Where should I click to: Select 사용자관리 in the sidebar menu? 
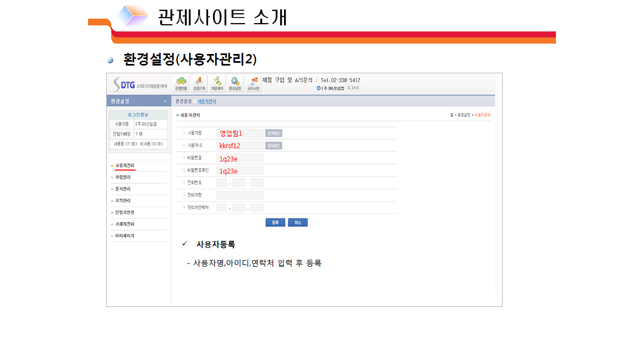point(124,166)
